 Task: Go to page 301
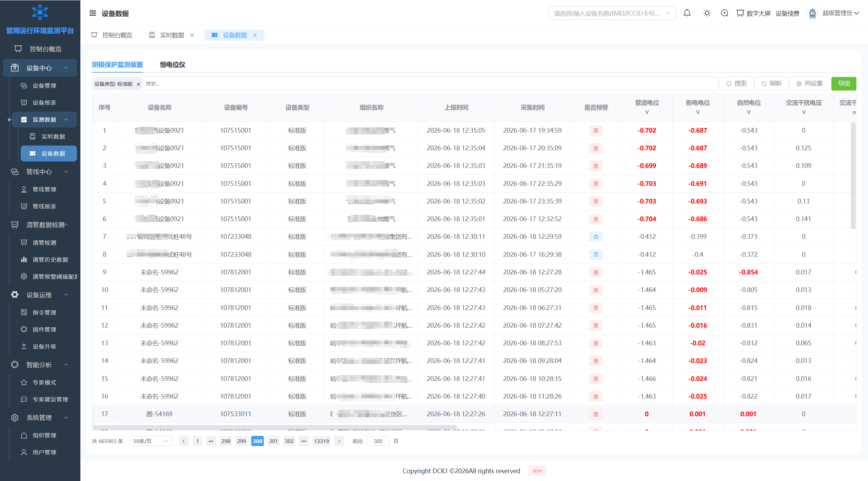pyautogui.click(x=273, y=441)
